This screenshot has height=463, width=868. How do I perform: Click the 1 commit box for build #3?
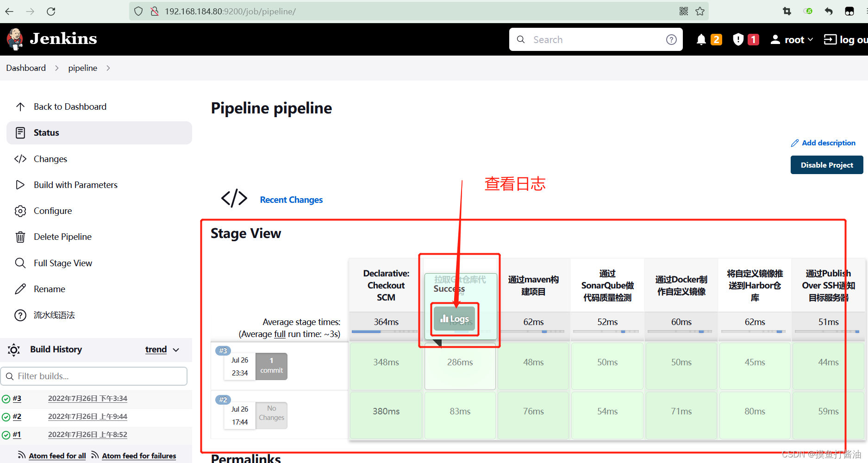click(x=271, y=366)
